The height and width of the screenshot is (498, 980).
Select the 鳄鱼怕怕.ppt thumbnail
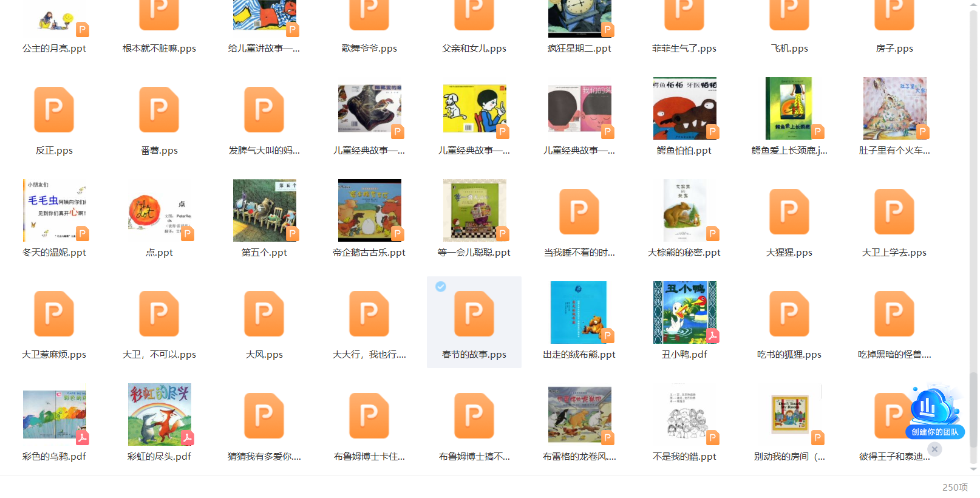pos(684,109)
